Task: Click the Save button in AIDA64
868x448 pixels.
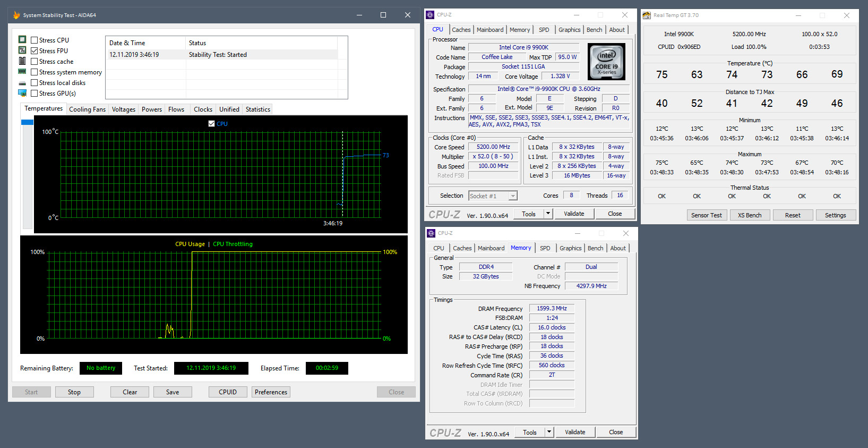Action: point(173,392)
